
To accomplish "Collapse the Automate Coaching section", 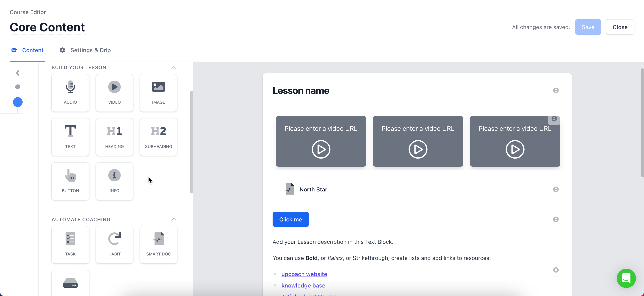I will 174,219.
